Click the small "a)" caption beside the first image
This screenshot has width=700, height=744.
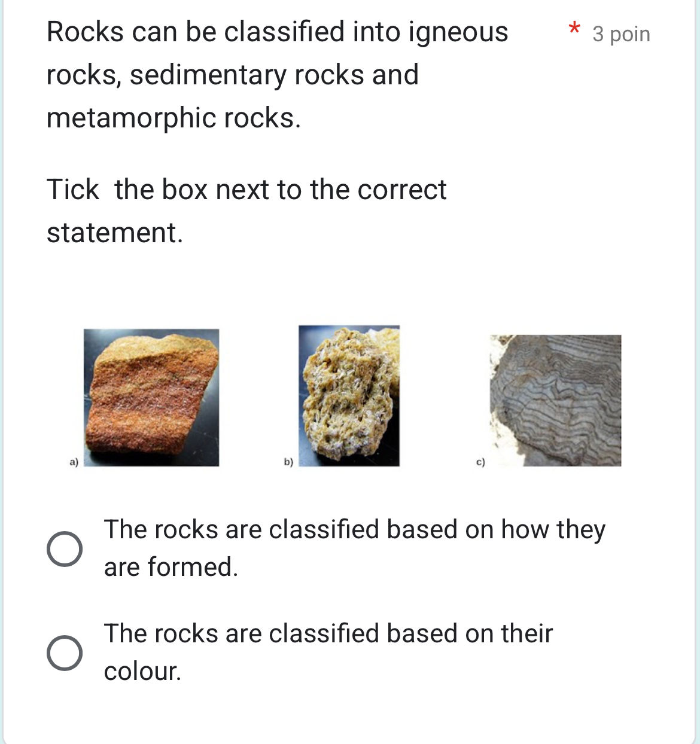tap(74, 462)
